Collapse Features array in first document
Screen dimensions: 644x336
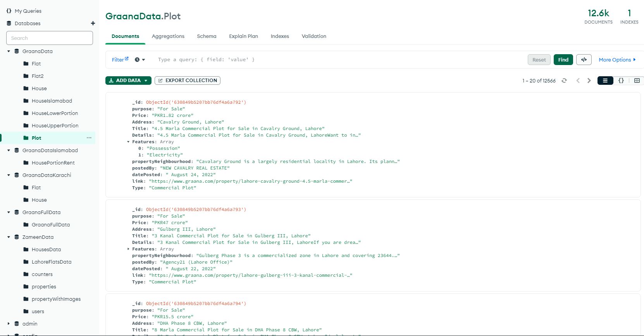(128, 142)
